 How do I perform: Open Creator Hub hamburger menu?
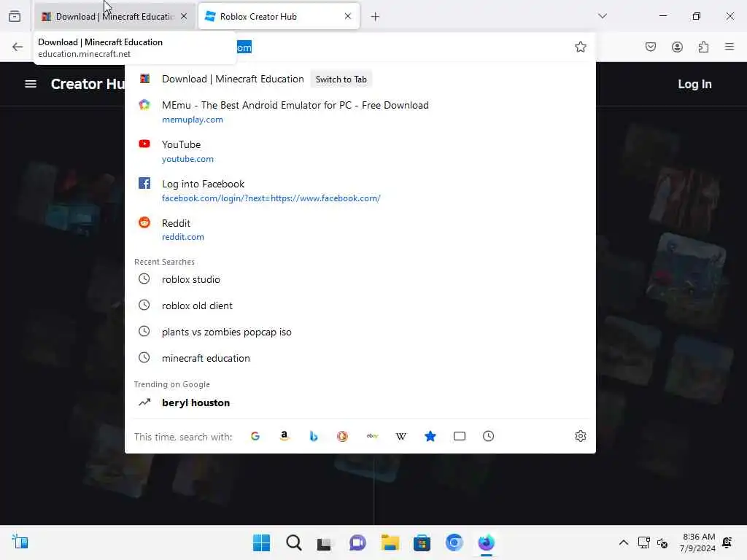pyautogui.click(x=31, y=84)
